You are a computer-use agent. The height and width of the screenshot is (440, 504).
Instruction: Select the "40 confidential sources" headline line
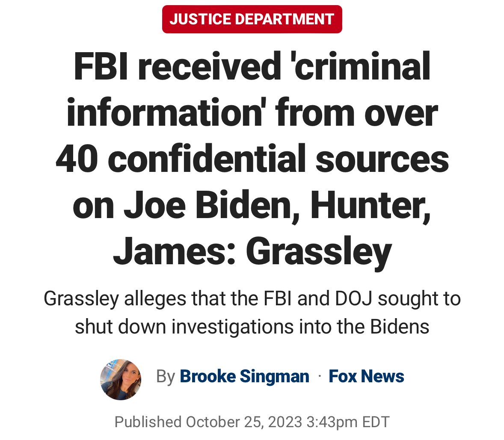(x=252, y=159)
